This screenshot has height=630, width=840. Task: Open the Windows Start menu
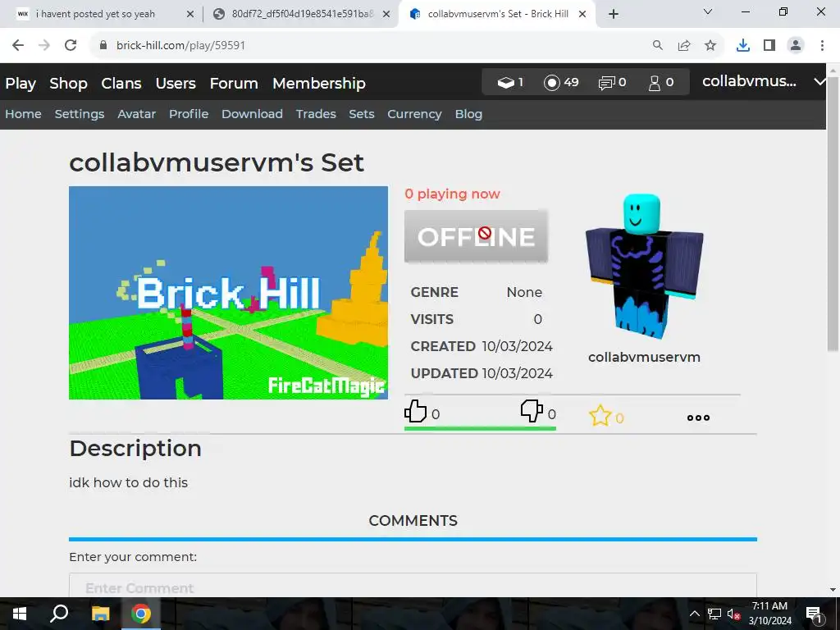(20, 614)
